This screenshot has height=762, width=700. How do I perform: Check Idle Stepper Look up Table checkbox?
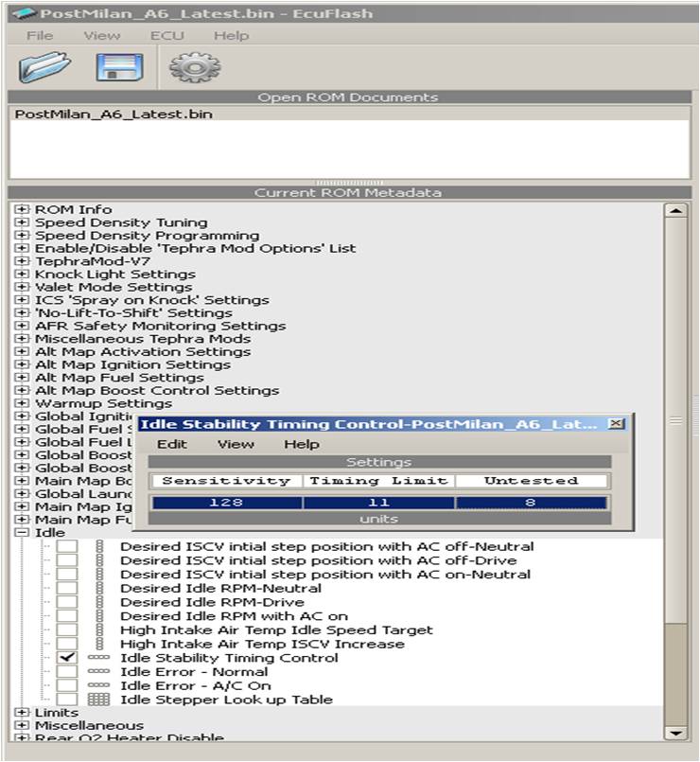[66, 700]
